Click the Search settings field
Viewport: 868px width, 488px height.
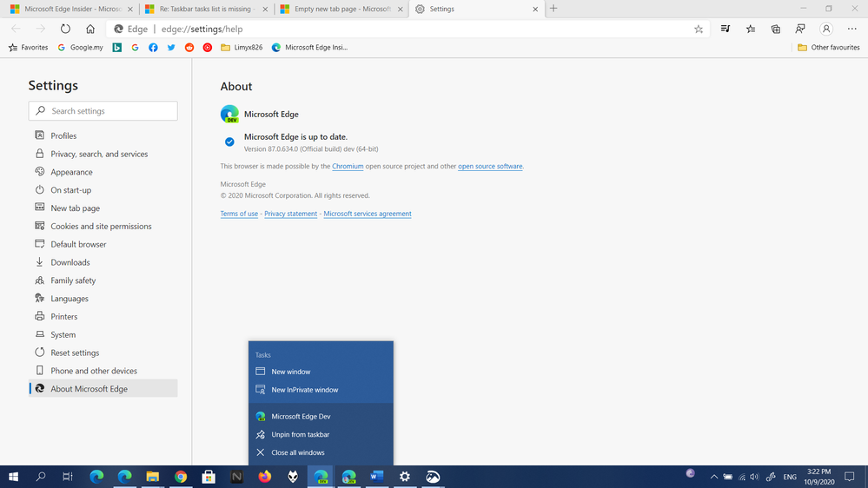tap(103, 110)
